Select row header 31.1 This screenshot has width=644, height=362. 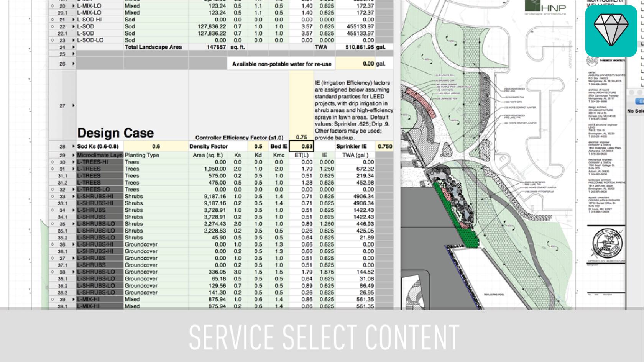pyautogui.click(x=62, y=176)
